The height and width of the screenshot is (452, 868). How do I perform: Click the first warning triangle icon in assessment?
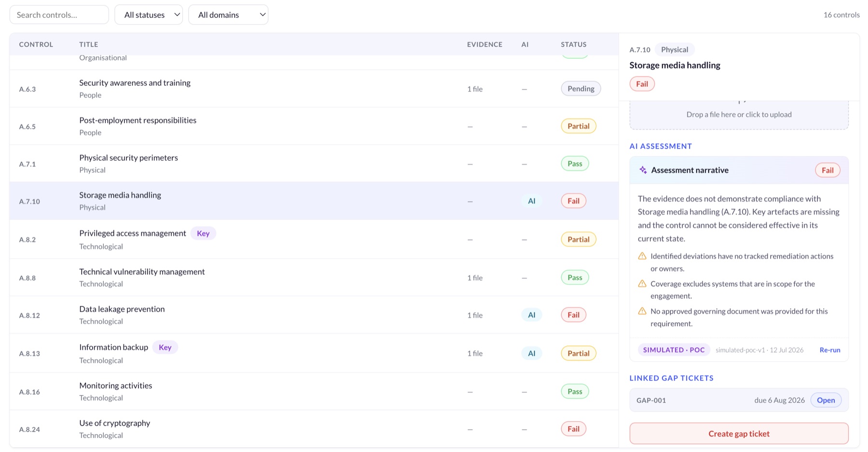(642, 256)
